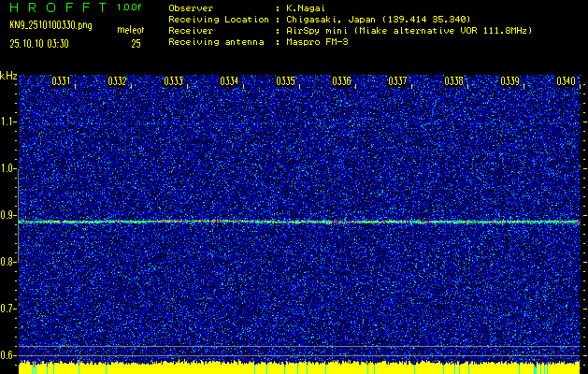Image resolution: width=588 pixels, height=374 pixels.
Task: Select the KN9_2510100330.png filename label
Action: [50, 24]
